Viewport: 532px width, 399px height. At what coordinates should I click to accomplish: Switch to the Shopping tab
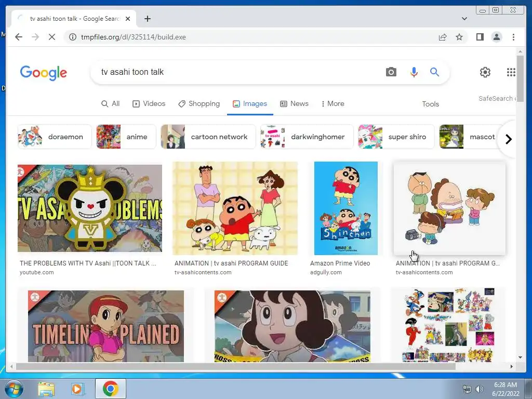pyautogui.click(x=199, y=103)
